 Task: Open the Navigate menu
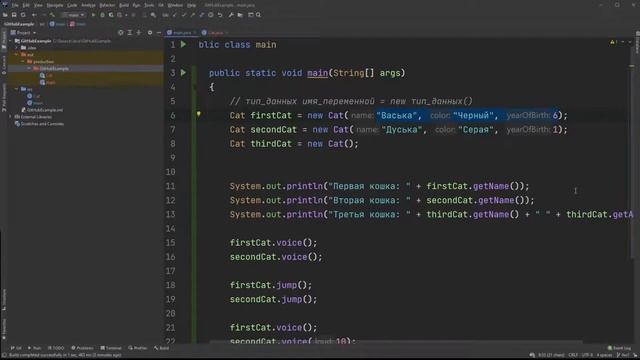tap(55, 5)
